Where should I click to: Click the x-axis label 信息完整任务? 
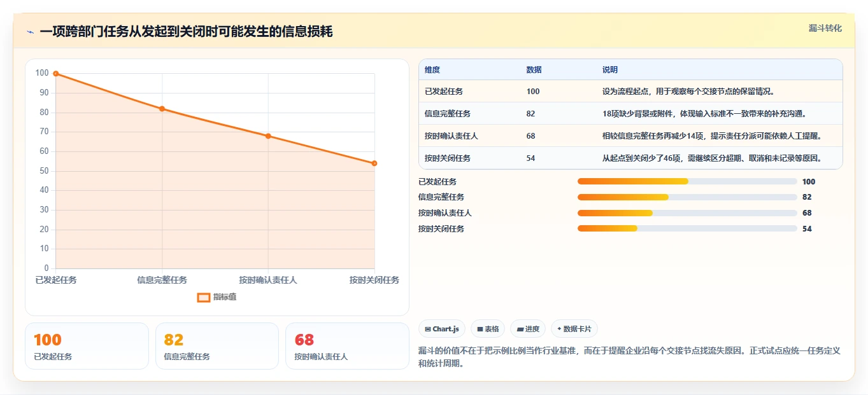coord(162,280)
